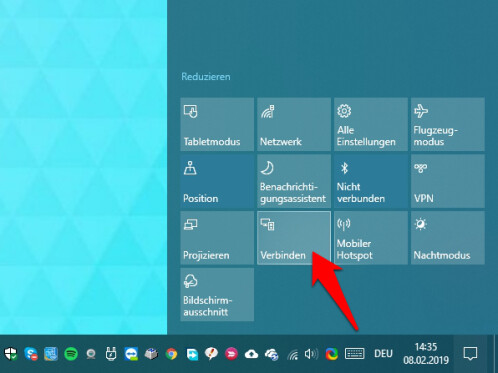Open Spotify tray icon
Viewport: 498px width, 373px height.
click(71, 354)
